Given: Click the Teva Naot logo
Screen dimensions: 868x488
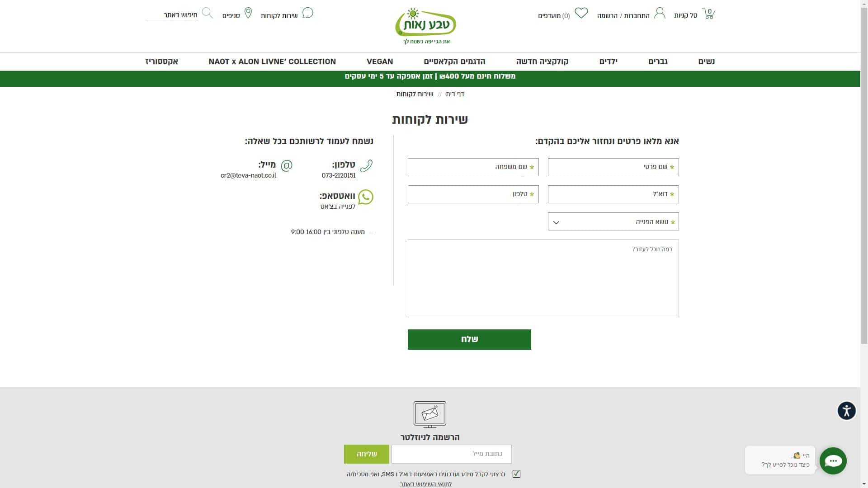Looking at the screenshot, I should coord(425,26).
